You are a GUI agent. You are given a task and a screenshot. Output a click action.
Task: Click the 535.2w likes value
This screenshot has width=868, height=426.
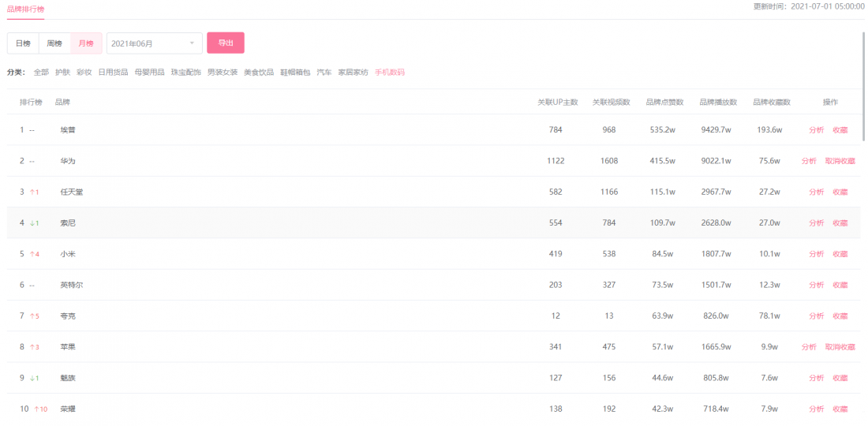[x=663, y=130]
